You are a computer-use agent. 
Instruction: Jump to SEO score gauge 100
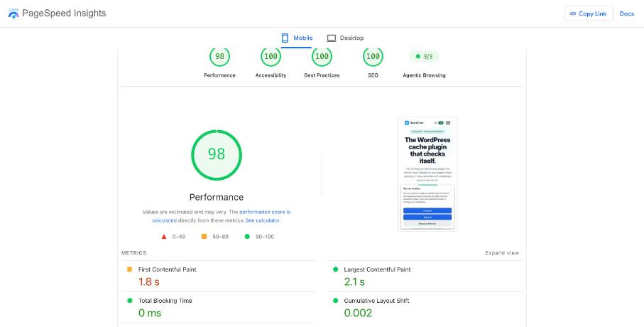click(x=373, y=56)
